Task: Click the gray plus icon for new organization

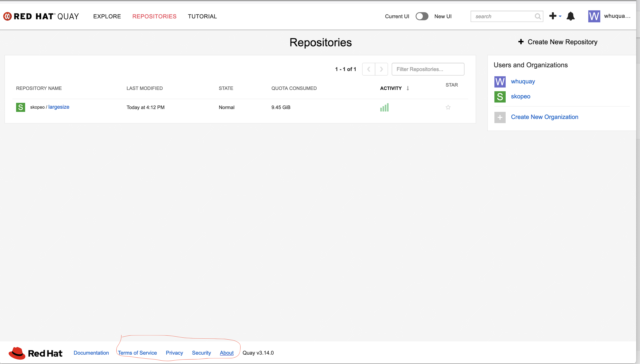Action: pos(500,117)
